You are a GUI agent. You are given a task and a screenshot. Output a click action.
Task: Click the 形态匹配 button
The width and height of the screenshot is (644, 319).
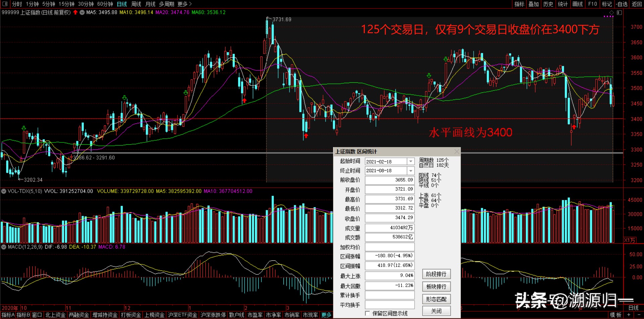pyautogui.click(x=436, y=299)
